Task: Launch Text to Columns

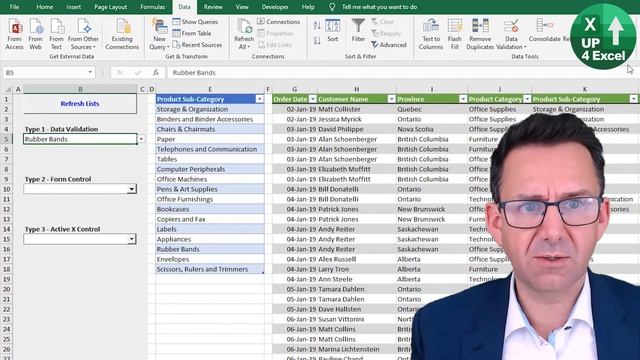Action: 431,35
